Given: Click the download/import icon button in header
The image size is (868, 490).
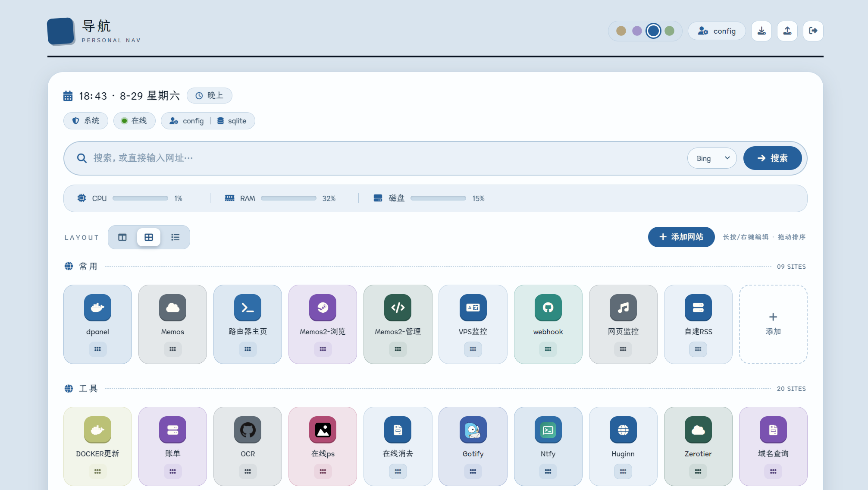Looking at the screenshot, I should point(761,31).
